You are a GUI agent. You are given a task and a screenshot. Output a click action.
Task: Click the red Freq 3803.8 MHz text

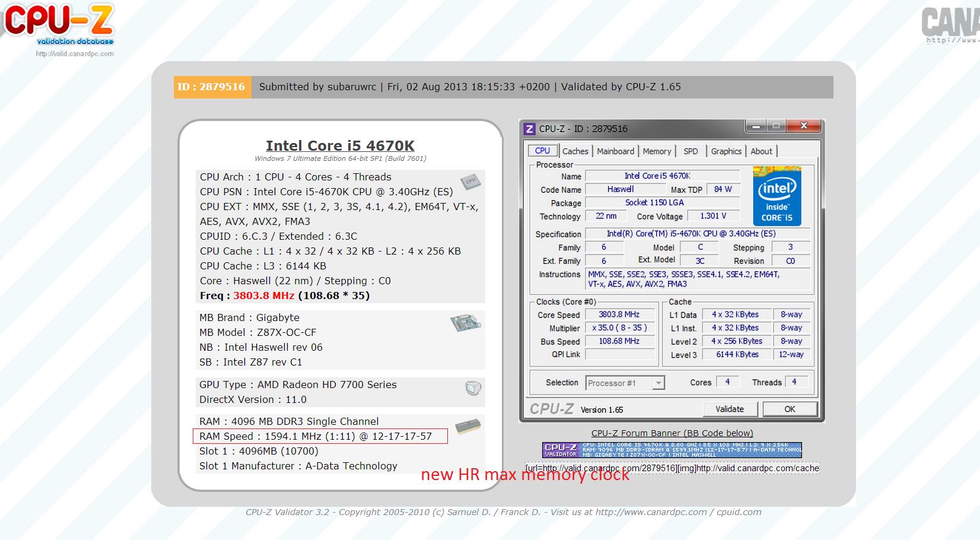(x=264, y=296)
